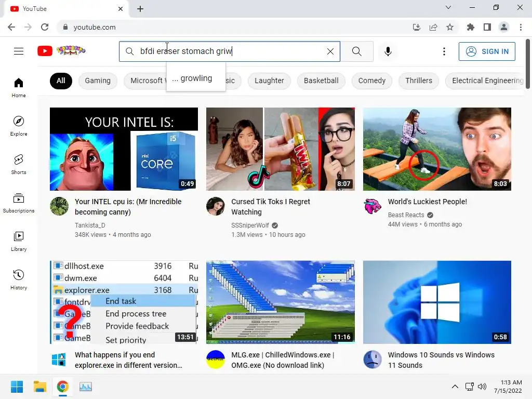Image resolution: width=532 pixels, height=399 pixels.
Task: Open Chrome profile avatar
Action: (504, 27)
